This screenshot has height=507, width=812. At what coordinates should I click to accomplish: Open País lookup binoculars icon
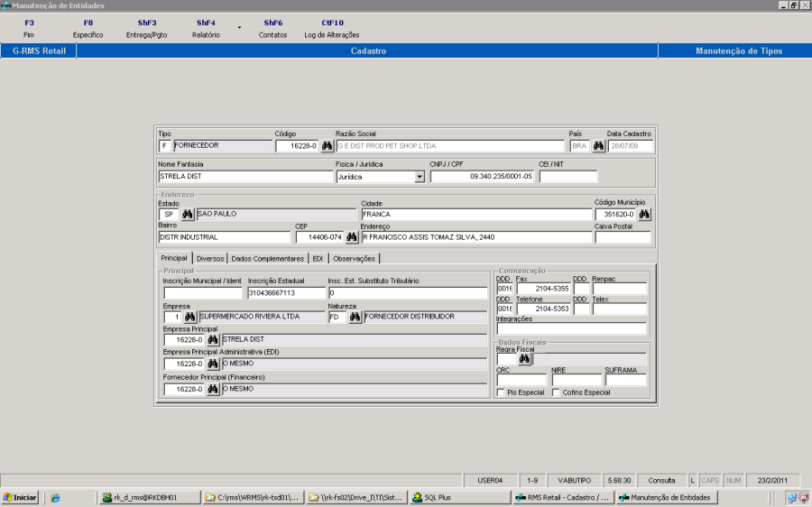597,146
